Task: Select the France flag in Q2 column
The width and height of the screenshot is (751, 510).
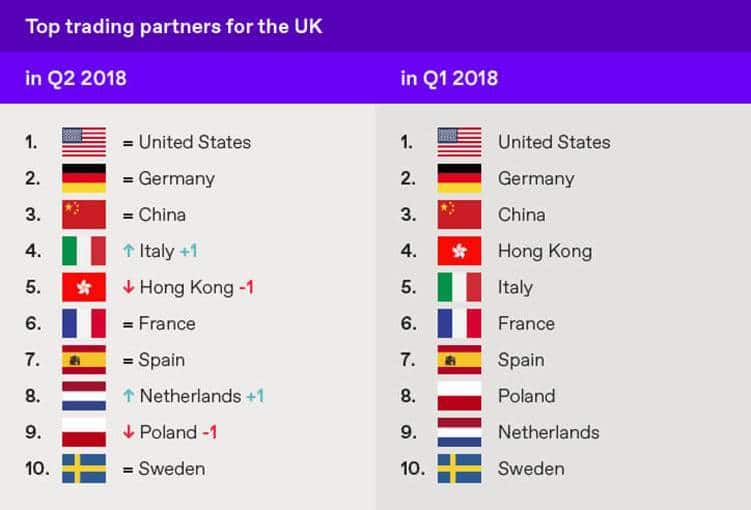Action: [84, 324]
